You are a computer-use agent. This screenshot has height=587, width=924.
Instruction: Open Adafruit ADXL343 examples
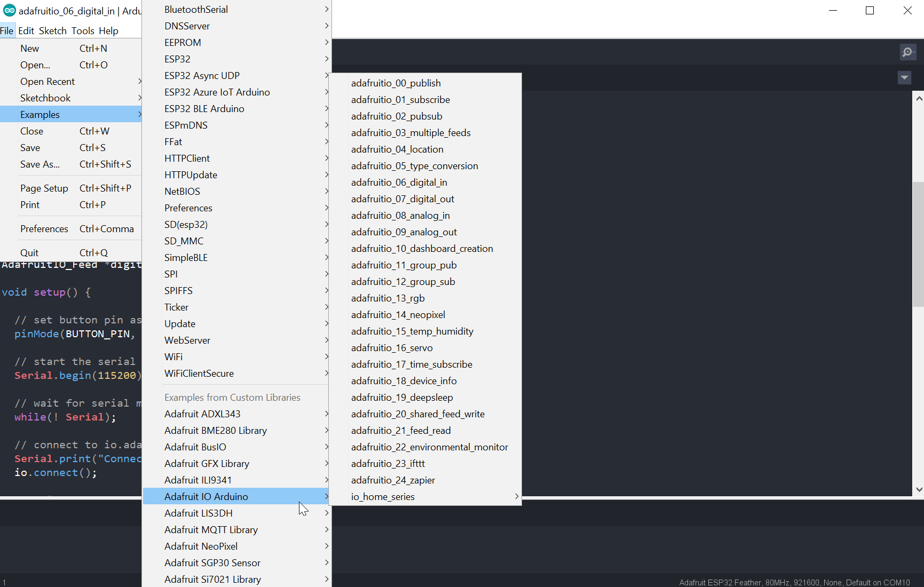237,414
